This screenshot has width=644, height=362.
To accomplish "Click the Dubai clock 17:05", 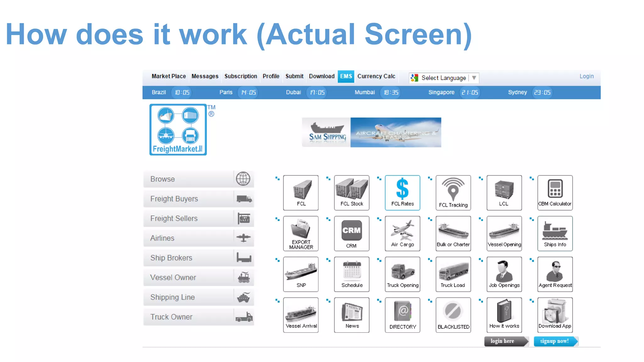I will tap(317, 93).
